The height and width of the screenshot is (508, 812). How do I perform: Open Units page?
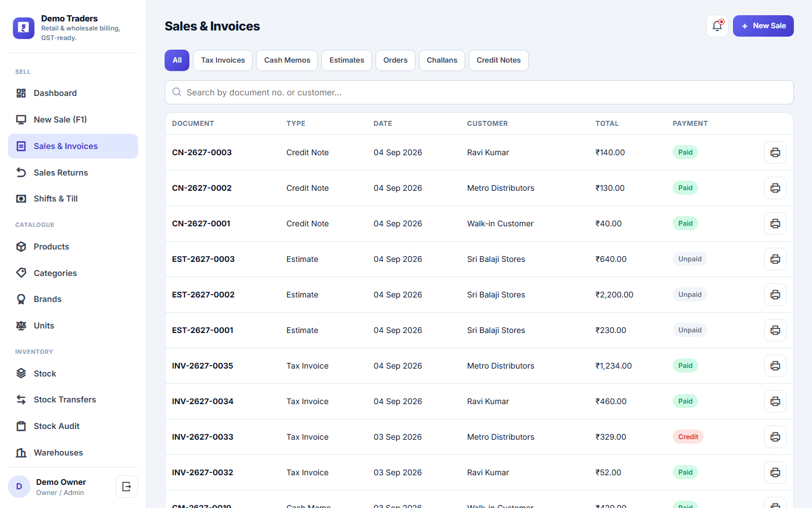tap(73, 326)
